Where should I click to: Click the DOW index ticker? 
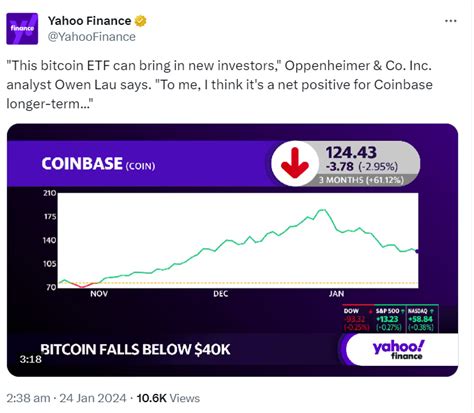pyautogui.click(x=357, y=319)
